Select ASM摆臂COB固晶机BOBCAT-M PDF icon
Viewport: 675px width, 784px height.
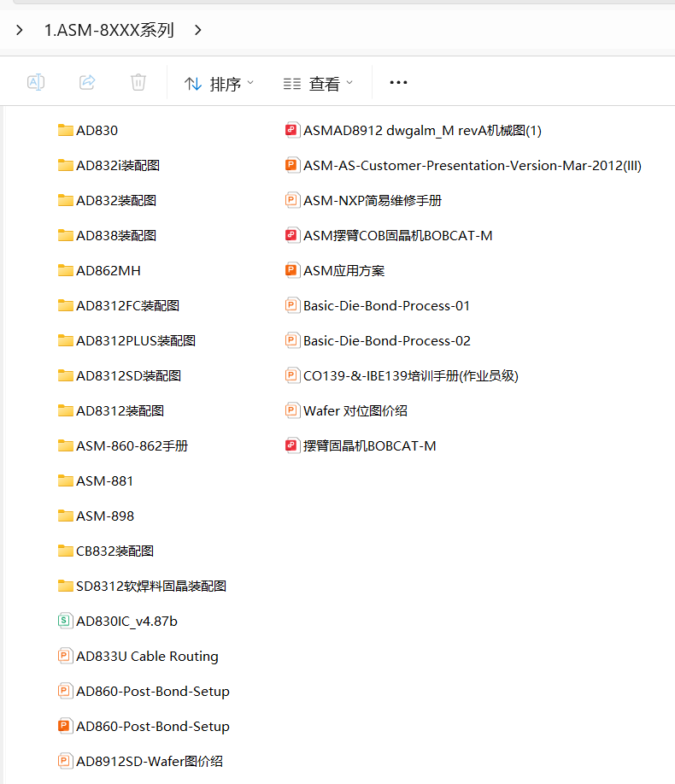pyautogui.click(x=292, y=235)
